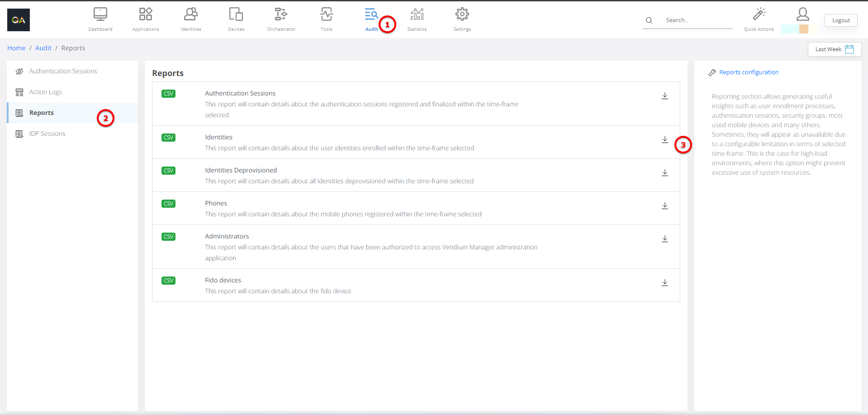Open the Last Week date range picker
Screen dimensions: 868x415
pos(834,49)
